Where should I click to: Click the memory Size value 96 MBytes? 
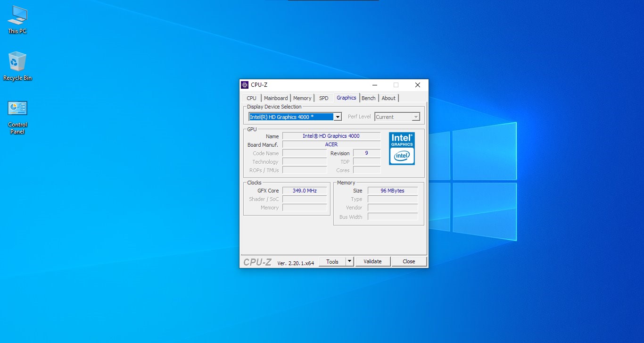coord(393,191)
